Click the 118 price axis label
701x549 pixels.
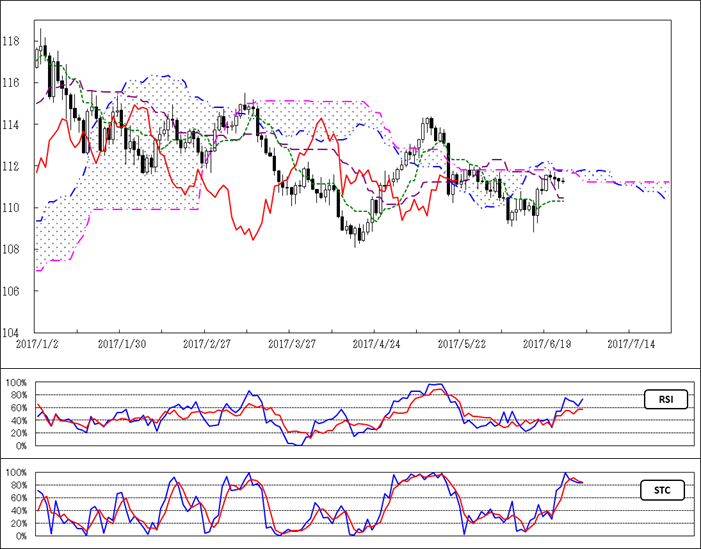(x=12, y=41)
